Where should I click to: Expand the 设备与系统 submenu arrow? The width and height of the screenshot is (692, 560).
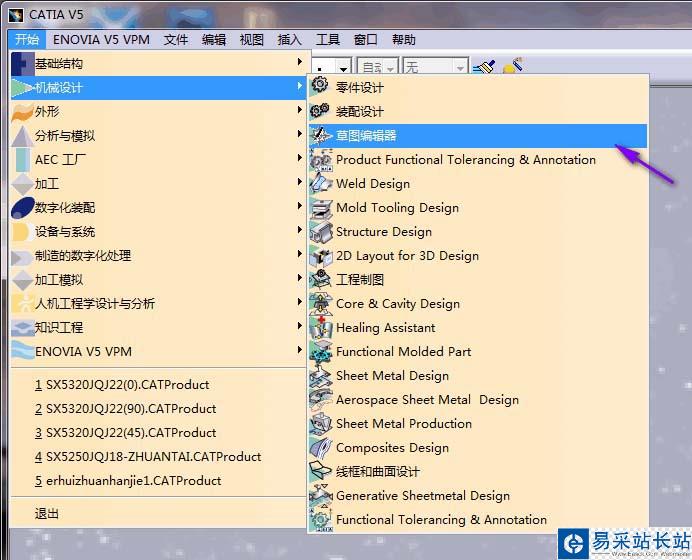pos(300,229)
